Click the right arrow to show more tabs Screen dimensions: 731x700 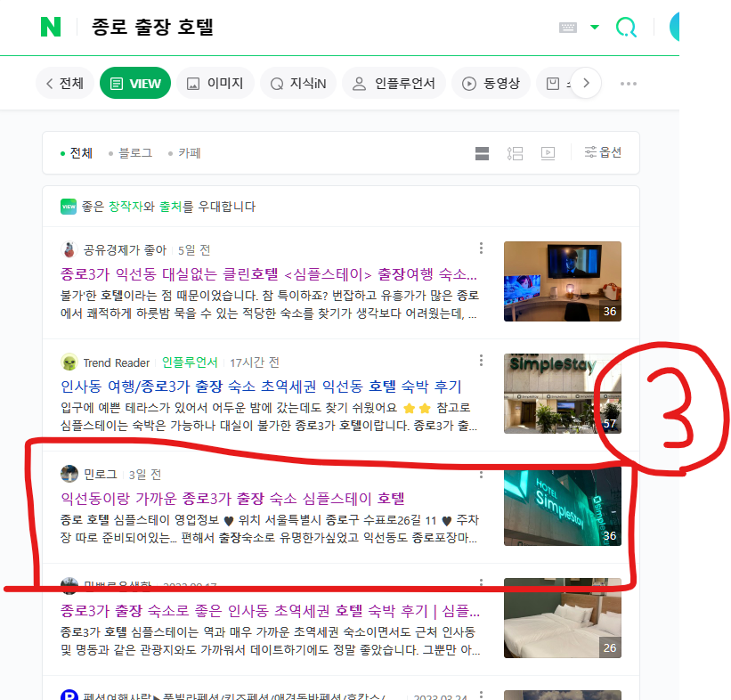586,84
